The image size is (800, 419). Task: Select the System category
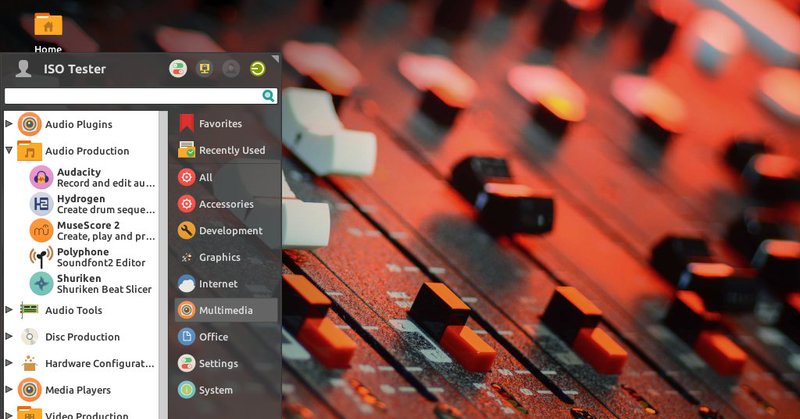227,389
